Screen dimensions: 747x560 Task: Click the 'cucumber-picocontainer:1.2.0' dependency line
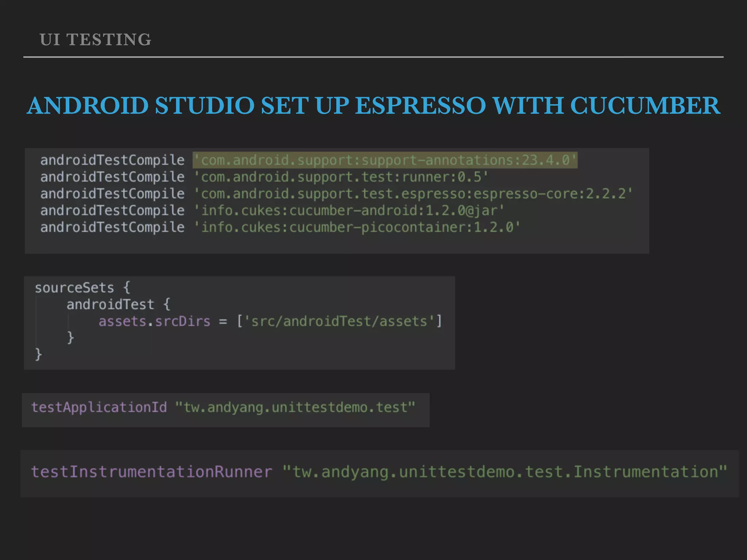click(280, 227)
